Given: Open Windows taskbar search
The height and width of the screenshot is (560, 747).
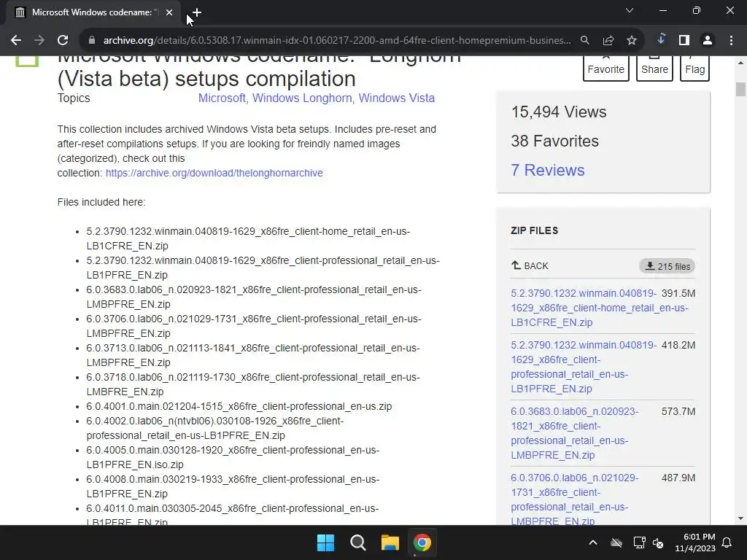Looking at the screenshot, I should [357, 542].
